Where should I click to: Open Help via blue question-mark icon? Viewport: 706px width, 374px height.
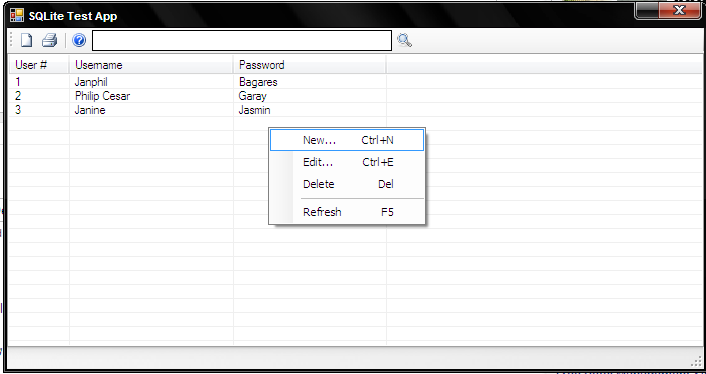coord(79,41)
